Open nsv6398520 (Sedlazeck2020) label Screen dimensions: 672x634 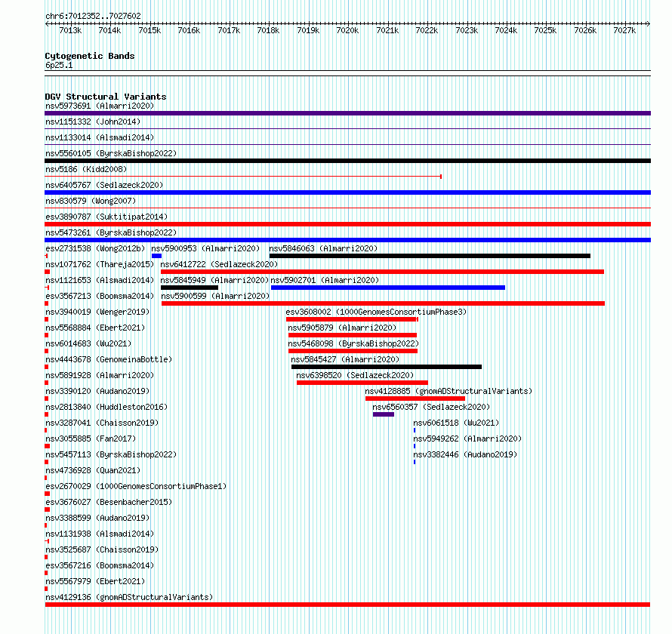(x=355, y=375)
